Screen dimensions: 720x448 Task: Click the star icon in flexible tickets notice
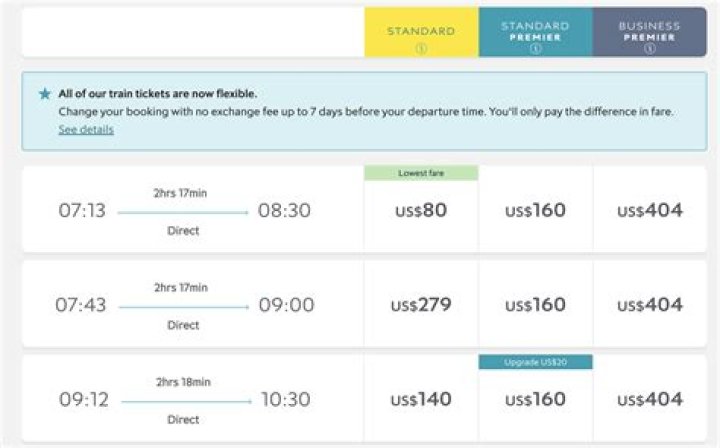(44, 94)
